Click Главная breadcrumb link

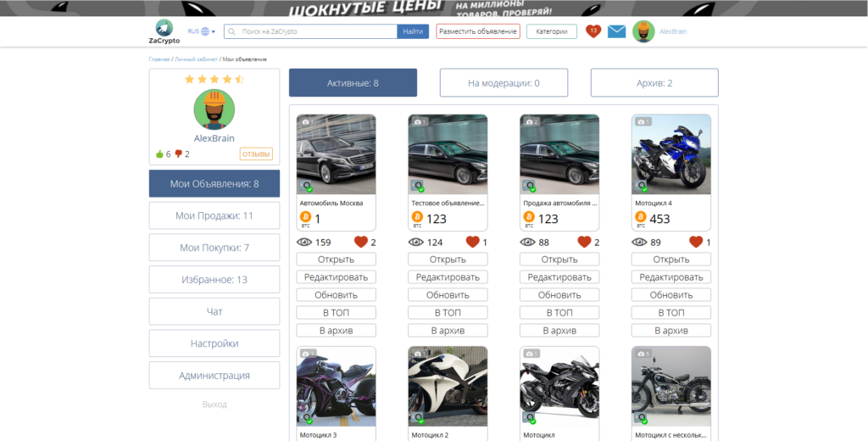(x=159, y=59)
